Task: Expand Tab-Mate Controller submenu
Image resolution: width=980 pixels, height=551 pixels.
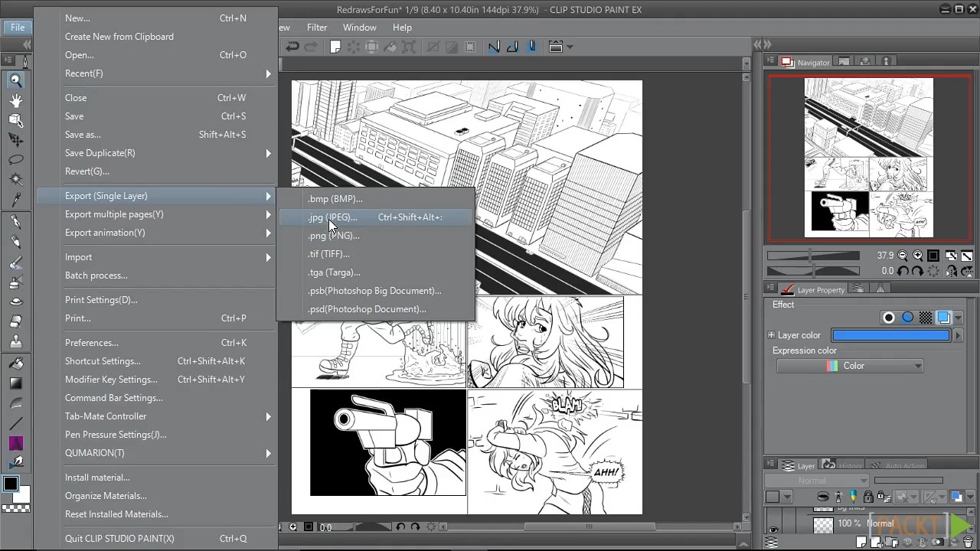Action: click(155, 416)
